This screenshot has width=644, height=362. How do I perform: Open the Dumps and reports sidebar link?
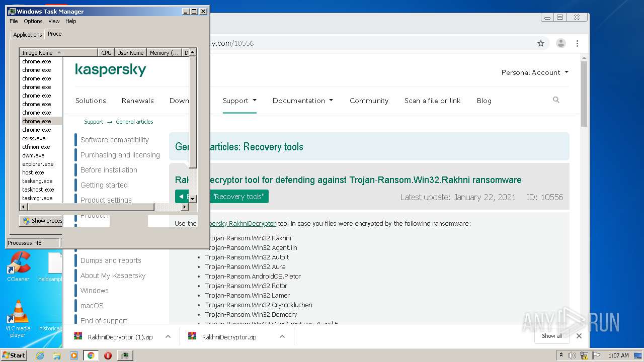click(x=111, y=260)
